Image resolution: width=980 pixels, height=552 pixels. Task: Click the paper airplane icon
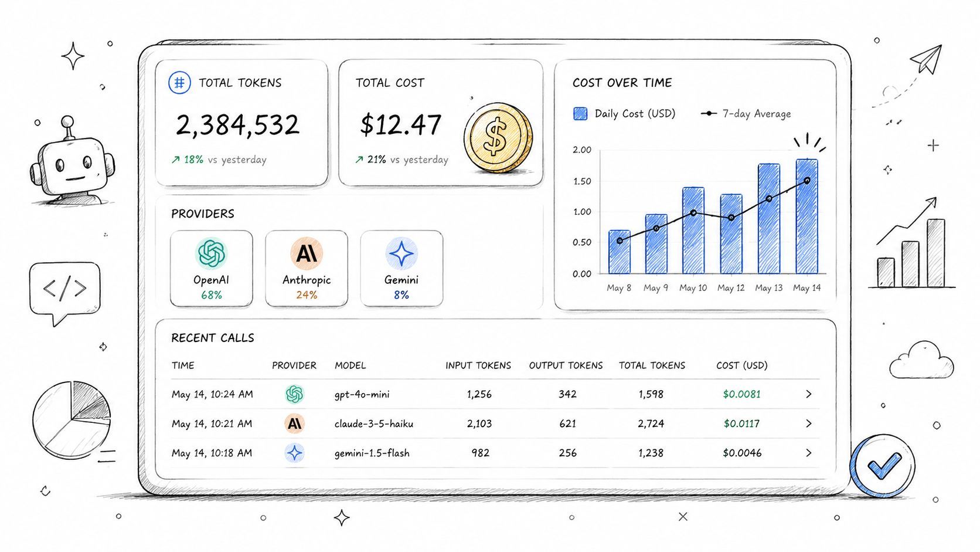(x=927, y=59)
